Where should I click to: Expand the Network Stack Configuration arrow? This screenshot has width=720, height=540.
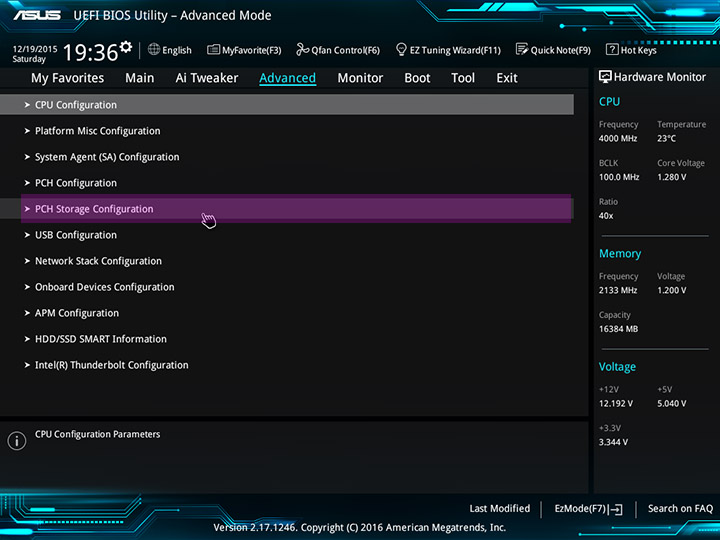(27, 261)
